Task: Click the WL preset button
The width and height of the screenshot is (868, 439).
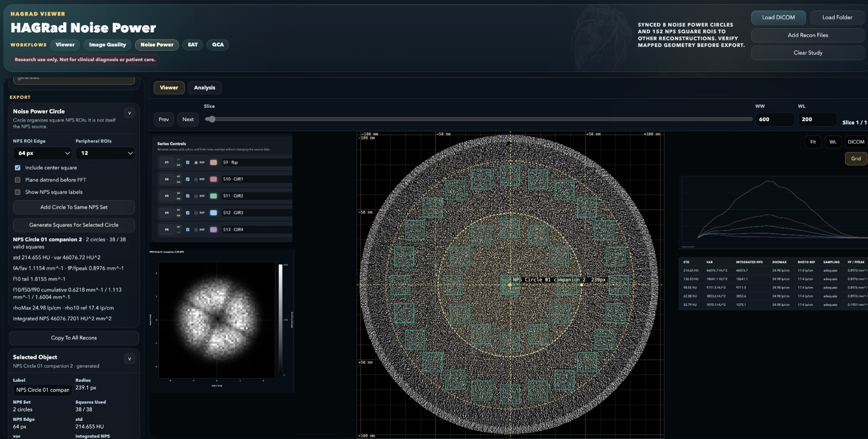Action: tap(833, 142)
